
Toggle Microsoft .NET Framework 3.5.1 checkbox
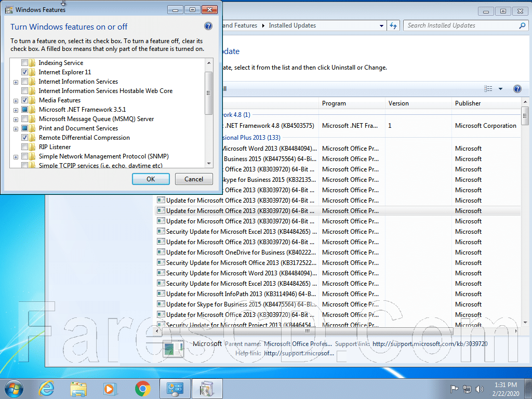pyautogui.click(x=24, y=109)
